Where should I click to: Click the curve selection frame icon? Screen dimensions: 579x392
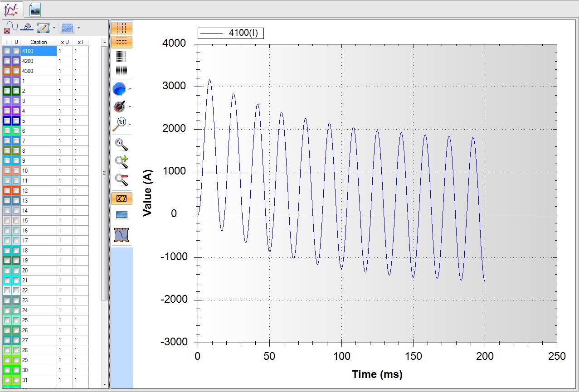click(122, 235)
